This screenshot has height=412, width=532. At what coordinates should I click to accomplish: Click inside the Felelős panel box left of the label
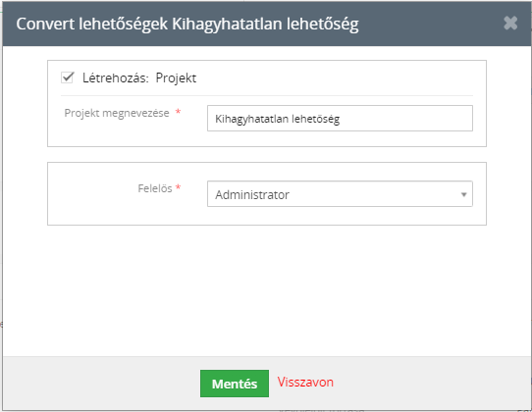click(x=91, y=194)
